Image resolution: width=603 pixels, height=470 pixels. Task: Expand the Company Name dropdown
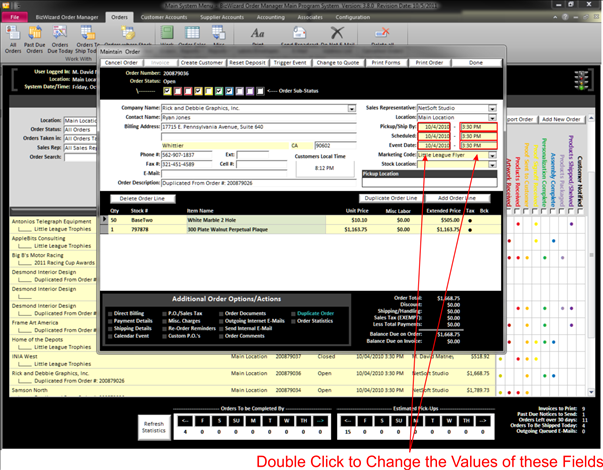coord(352,108)
